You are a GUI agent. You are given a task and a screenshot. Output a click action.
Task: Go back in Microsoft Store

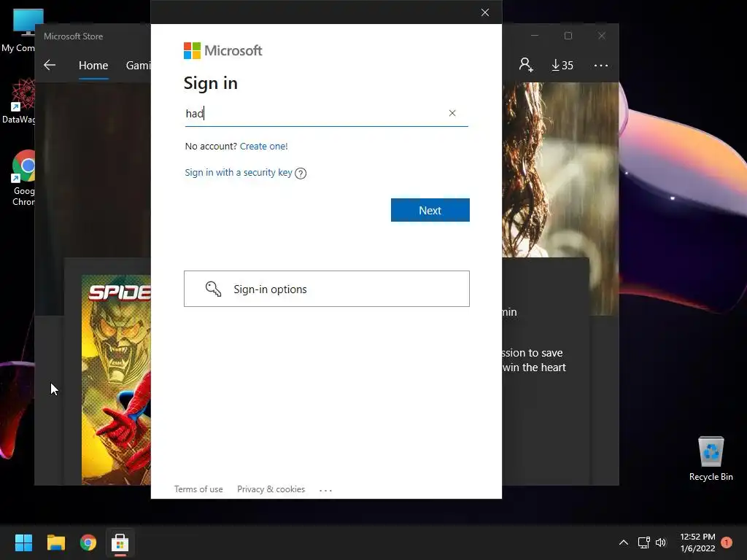(x=50, y=65)
